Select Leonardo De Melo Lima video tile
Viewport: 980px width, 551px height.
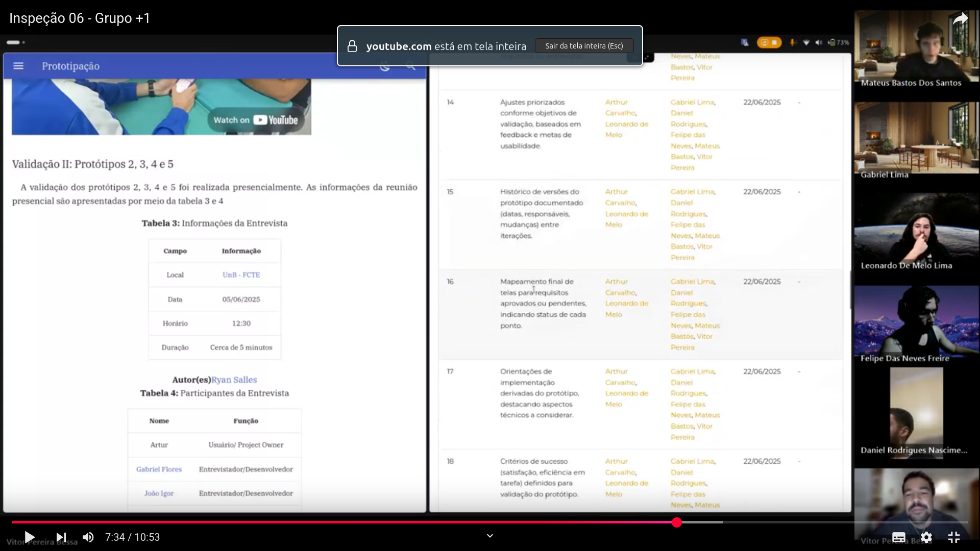pos(917,233)
